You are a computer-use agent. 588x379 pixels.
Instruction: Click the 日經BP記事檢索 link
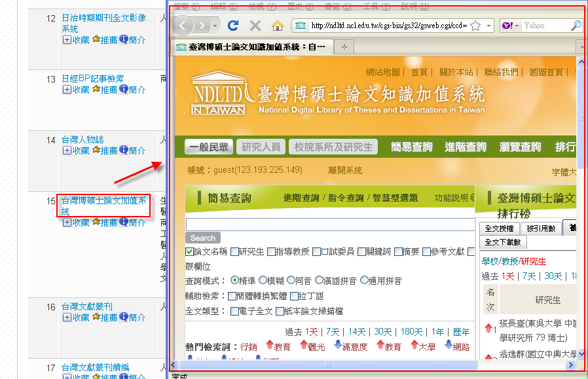pos(92,79)
